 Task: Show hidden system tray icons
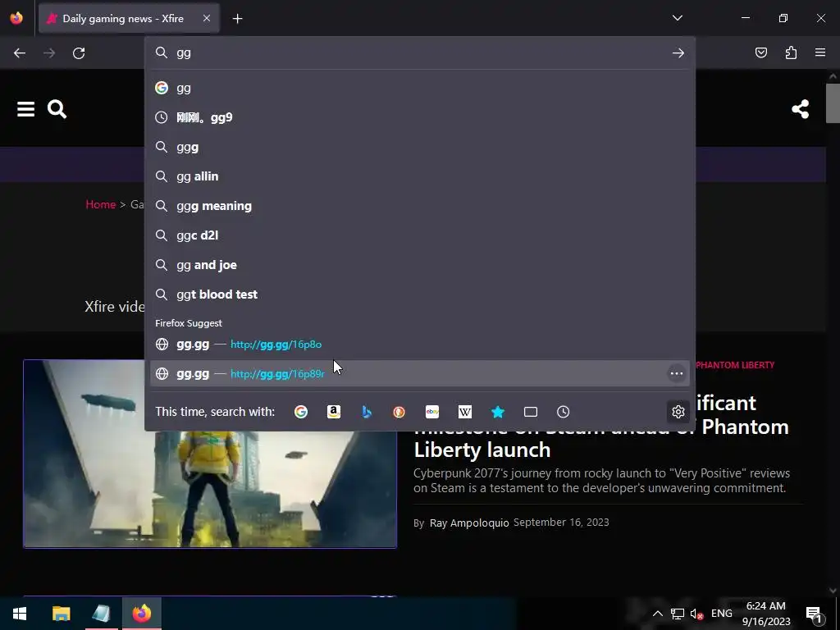coord(657,614)
